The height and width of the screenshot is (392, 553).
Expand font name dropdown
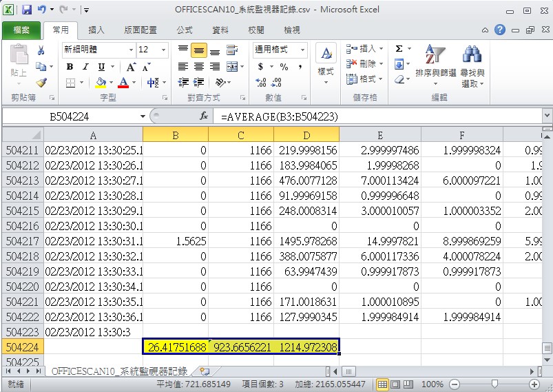[x=131, y=50]
